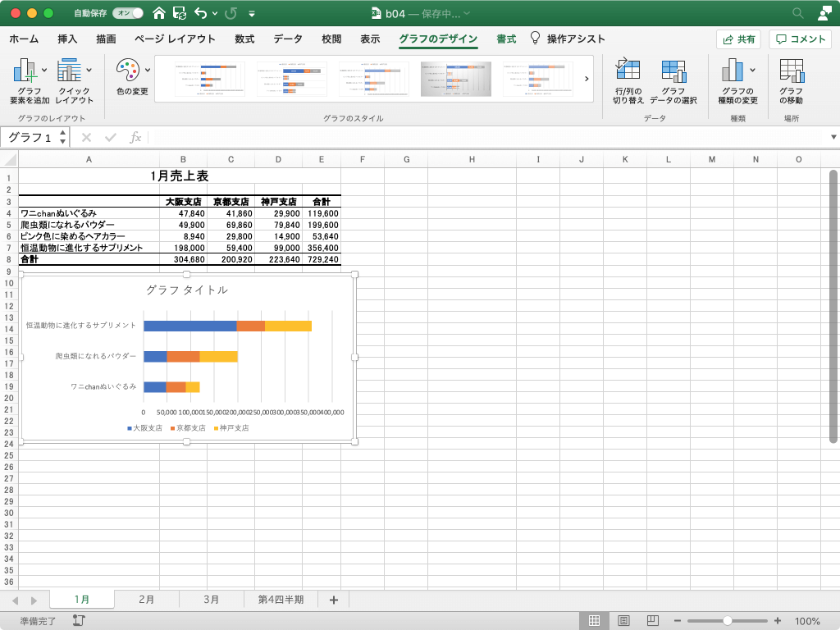Viewport: 840px width, 630px height.
Task: Click the search magnifier icon
Action: pyautogui.click(x=797, y=13)
